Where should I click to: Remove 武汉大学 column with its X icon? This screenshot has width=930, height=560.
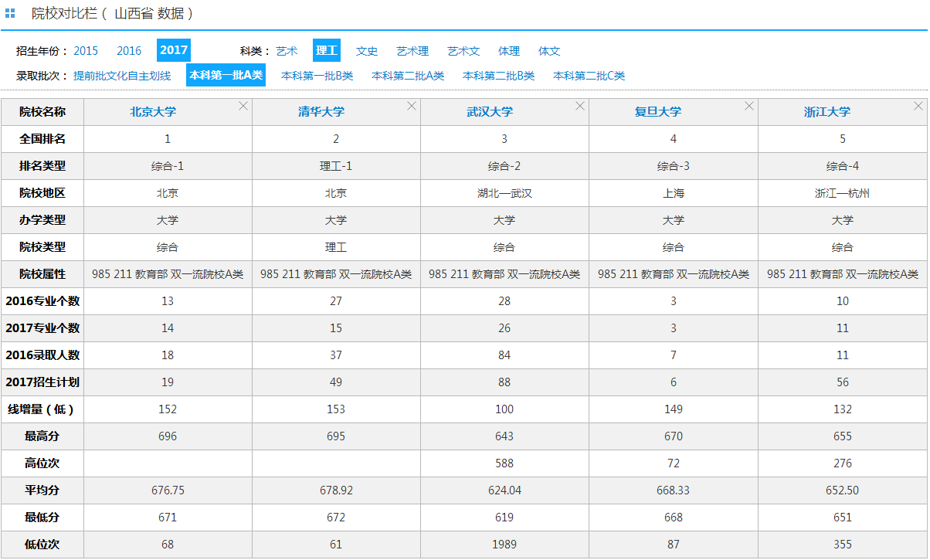580,106
